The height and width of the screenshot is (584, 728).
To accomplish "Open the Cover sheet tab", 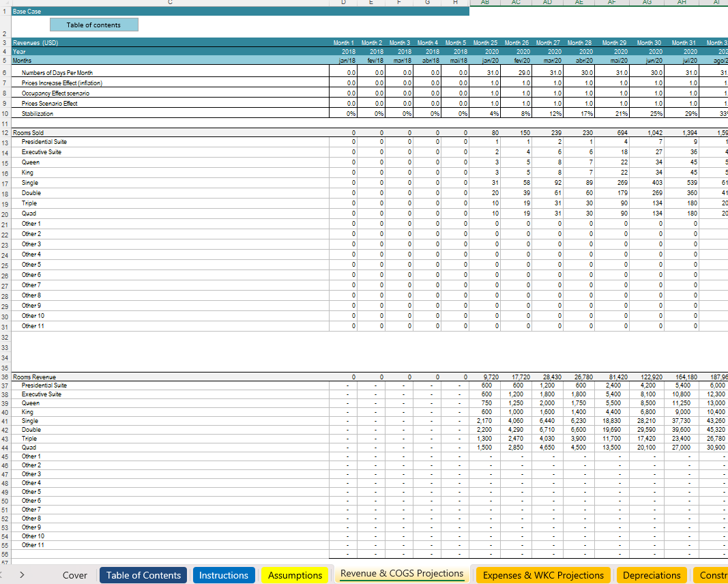I will coord(74,575).
